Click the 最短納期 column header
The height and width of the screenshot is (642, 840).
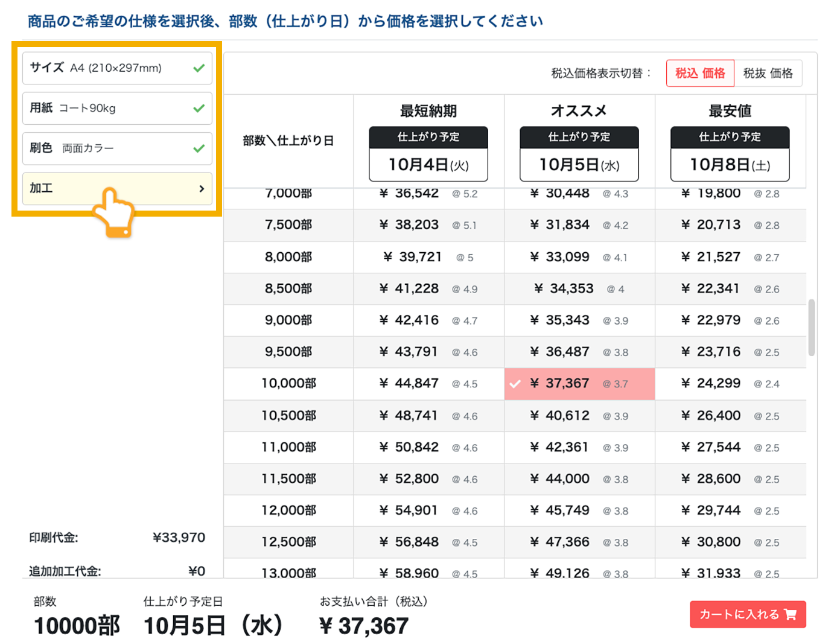(428, 111)
